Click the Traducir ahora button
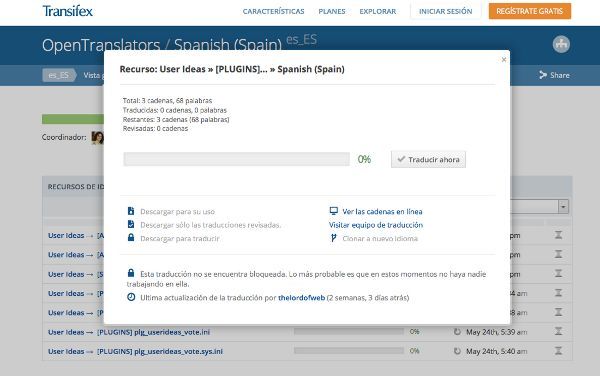The image size is (600, 376). click(x=428, y=160)
